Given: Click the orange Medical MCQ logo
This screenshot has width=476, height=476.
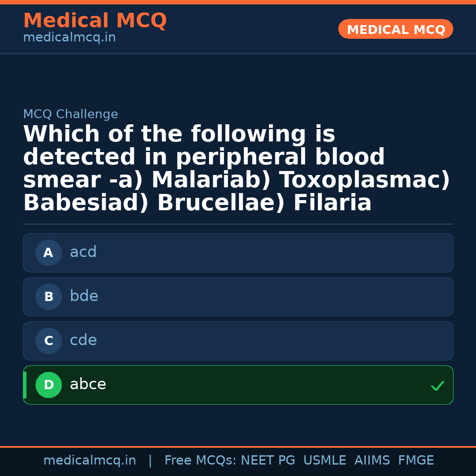Looking at the screenshot, I should 95,21.
